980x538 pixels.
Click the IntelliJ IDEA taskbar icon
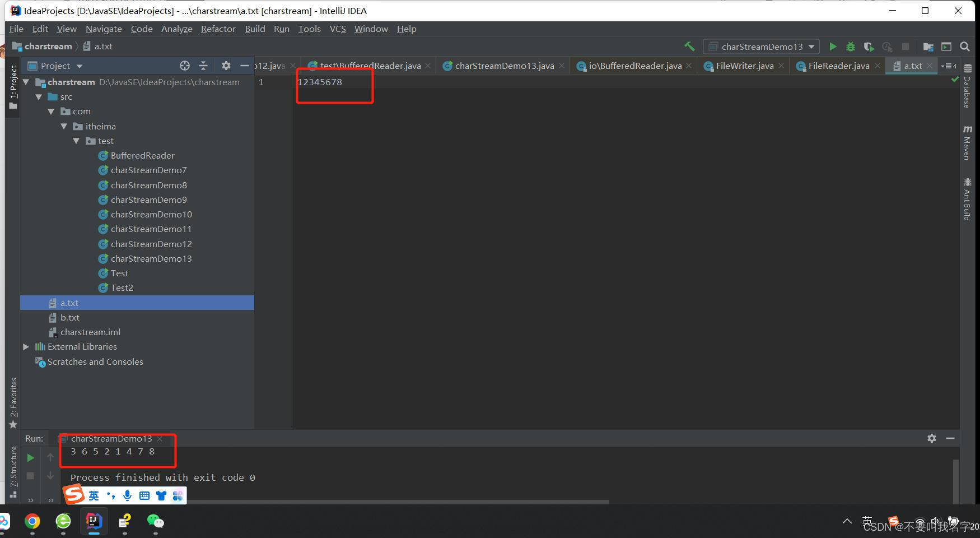pos(94,522)
